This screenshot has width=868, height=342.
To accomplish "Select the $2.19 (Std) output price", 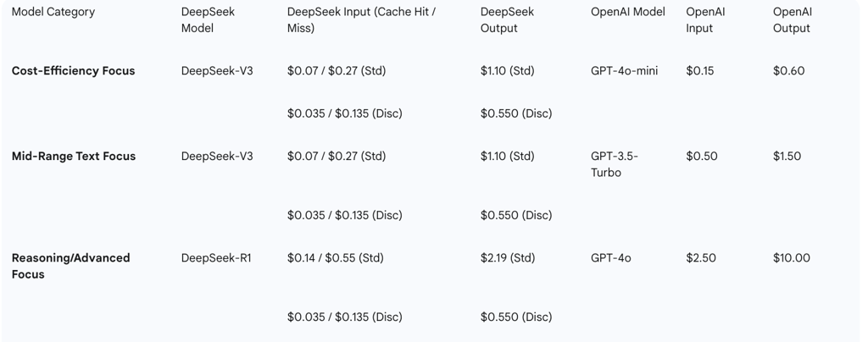I will pos(507,258).
